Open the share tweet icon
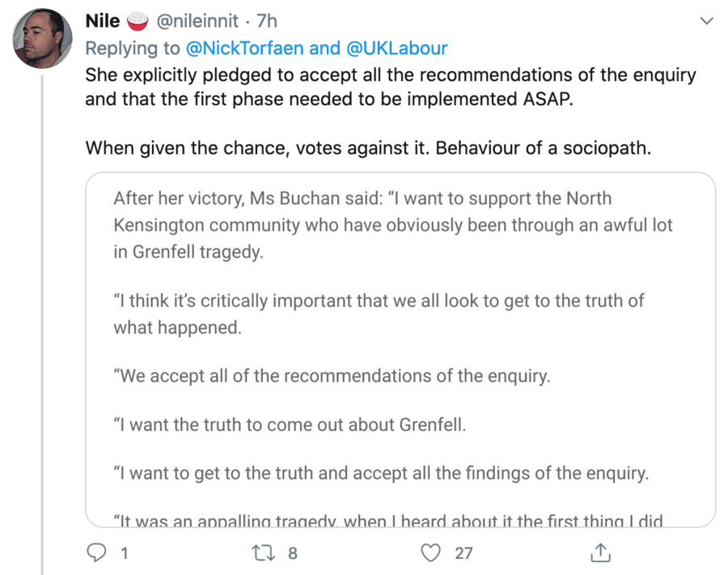 [599, 552]
